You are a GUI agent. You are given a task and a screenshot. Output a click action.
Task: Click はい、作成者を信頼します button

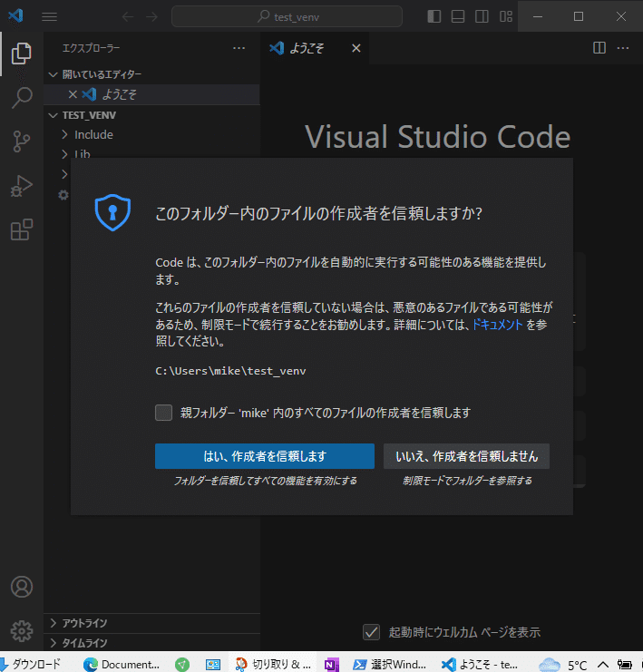point(265,456)
